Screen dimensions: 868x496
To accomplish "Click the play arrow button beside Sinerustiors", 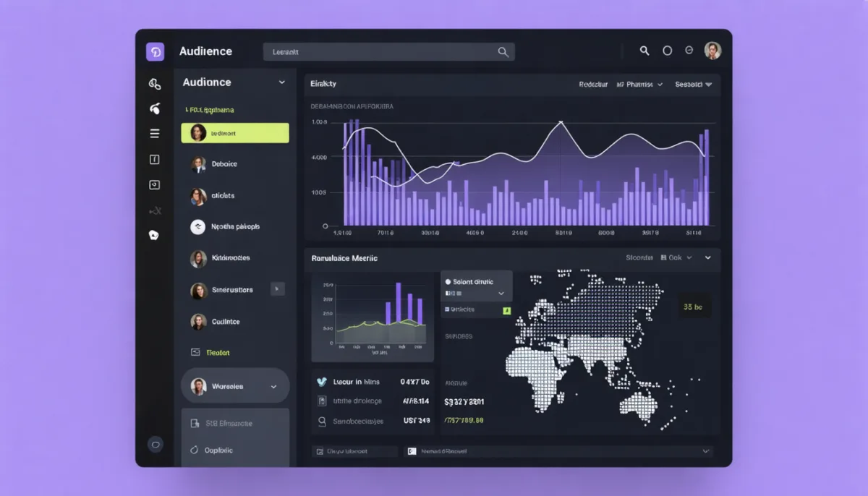I will (277, 289).
